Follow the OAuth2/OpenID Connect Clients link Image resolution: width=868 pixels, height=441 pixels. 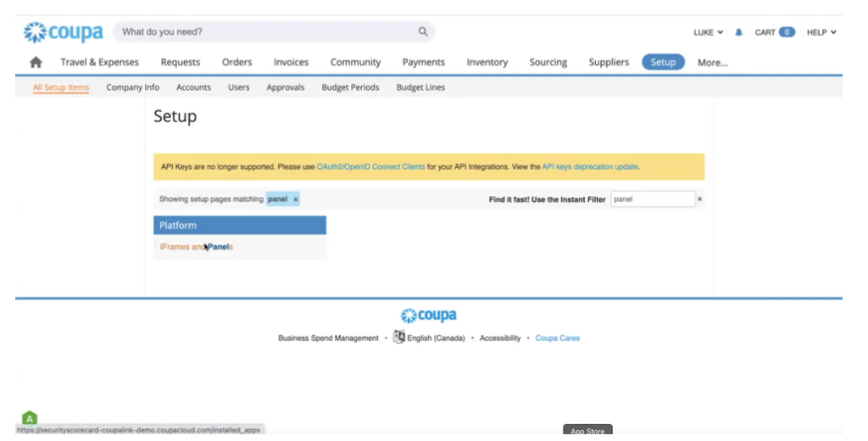[371, 167]
